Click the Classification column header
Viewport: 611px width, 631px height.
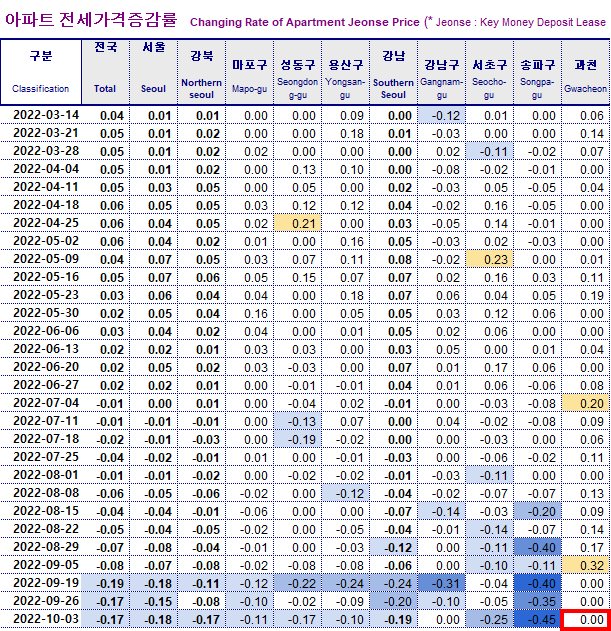(x=41, y=72)
